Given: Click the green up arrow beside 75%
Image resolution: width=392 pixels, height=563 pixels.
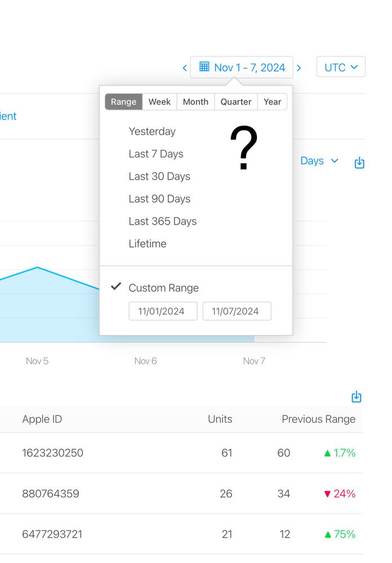Looking at the screenshot, I should point(327,535).
